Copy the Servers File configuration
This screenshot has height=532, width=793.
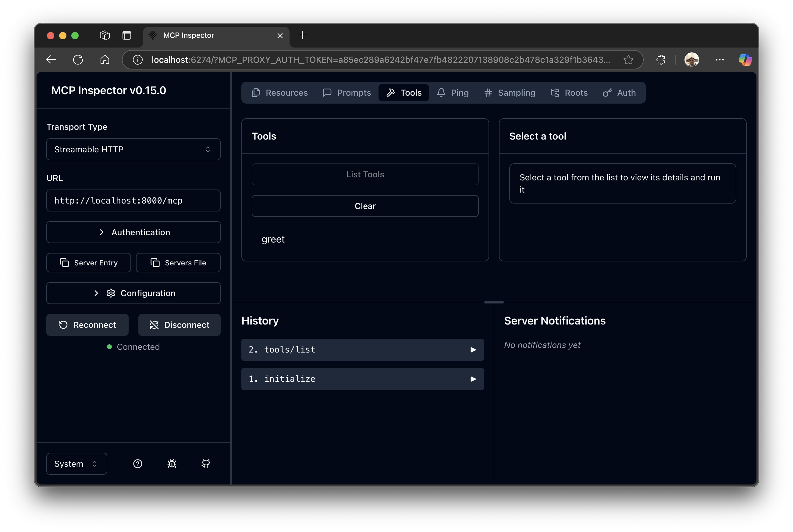coord(178,263)
